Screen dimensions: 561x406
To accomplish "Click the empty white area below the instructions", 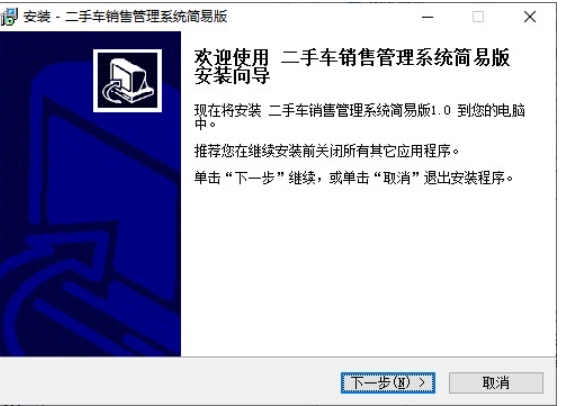I will 369,272.
